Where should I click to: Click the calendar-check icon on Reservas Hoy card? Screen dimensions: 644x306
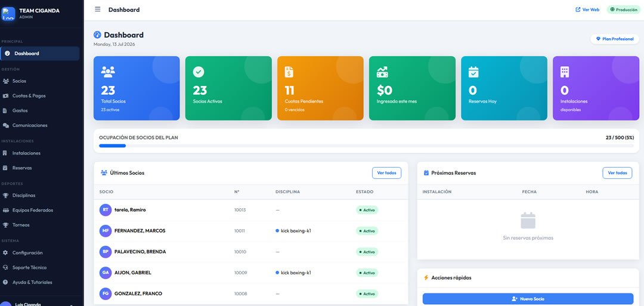click(x=473, y=72)
